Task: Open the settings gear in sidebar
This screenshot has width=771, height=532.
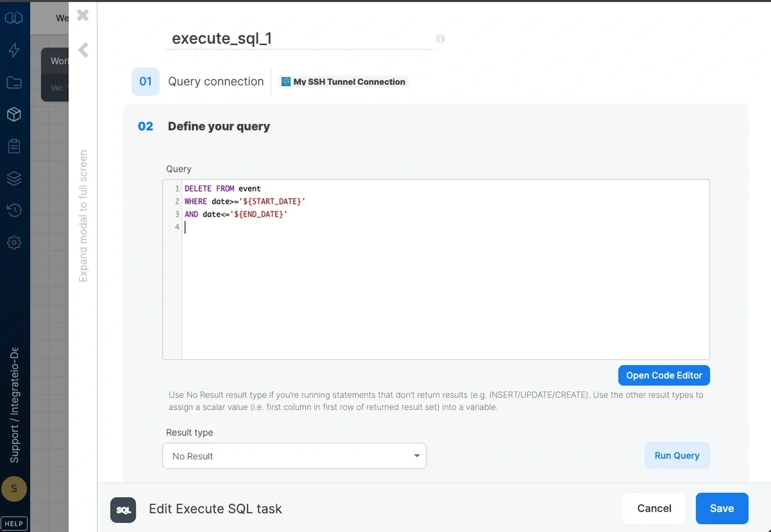Action: tap(14, 242)
